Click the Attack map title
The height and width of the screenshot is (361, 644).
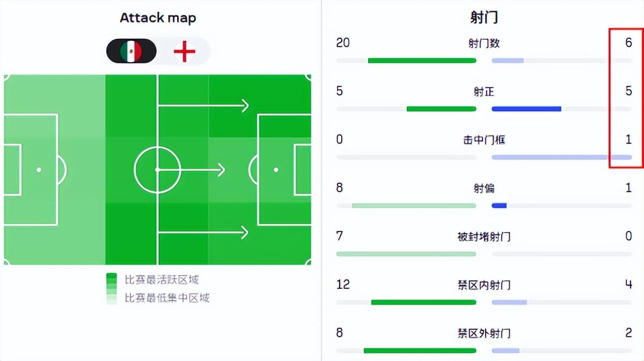[x=158, y=18]
